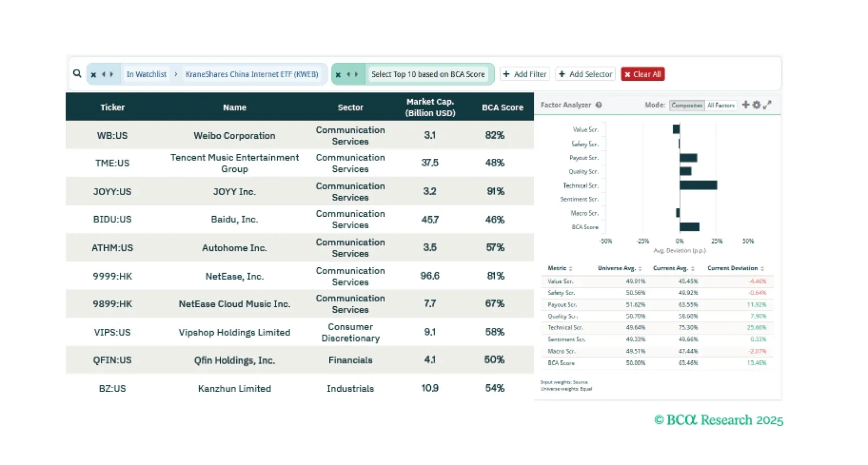868x465 pixels.
Task: Sort by Current Avg. column
Action: coord(674,268)
